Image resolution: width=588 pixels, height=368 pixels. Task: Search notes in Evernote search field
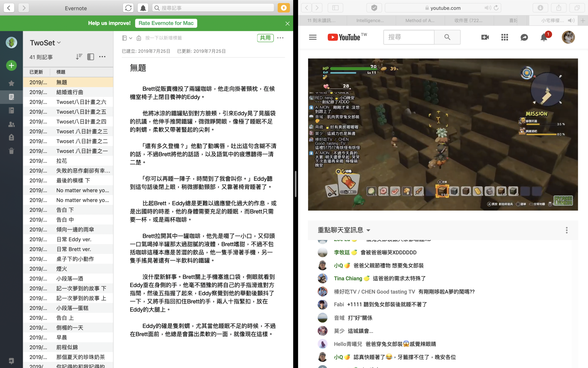pyautogui.click(x=213, y=8)
